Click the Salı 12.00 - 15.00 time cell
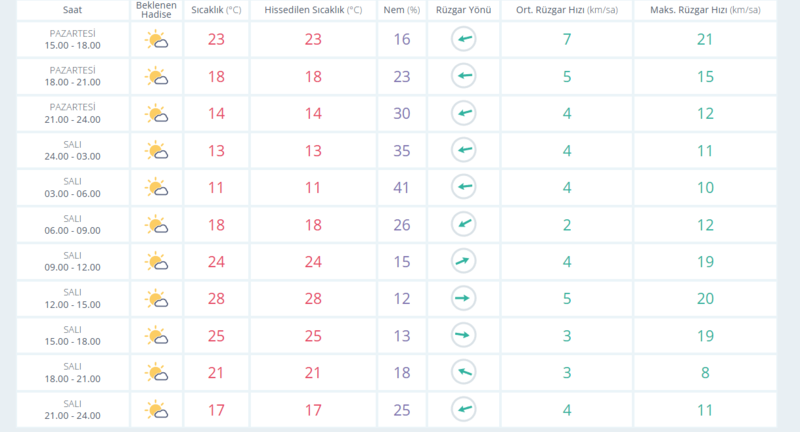Screen dimensions: 800x432 tap(72, 299)
